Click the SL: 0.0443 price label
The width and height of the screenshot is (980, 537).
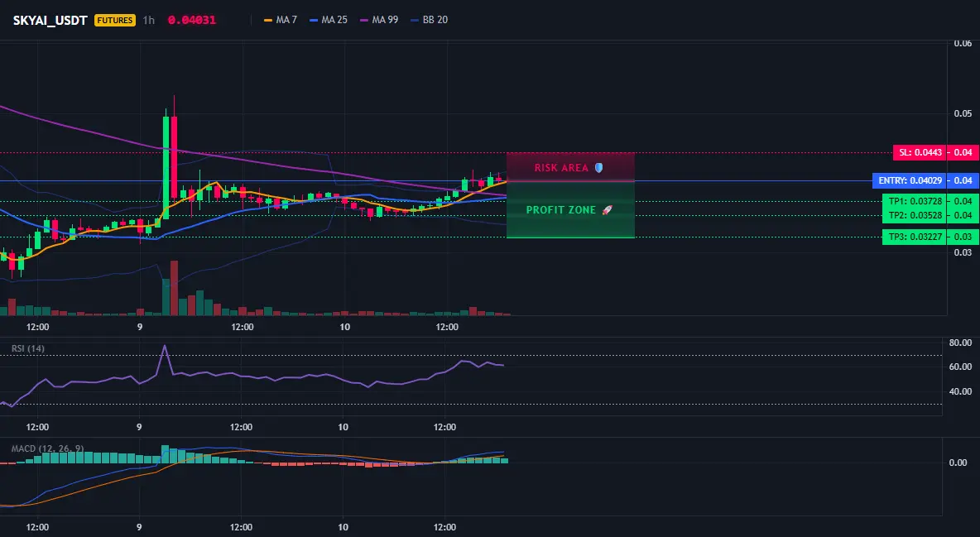tap(920, 152)
